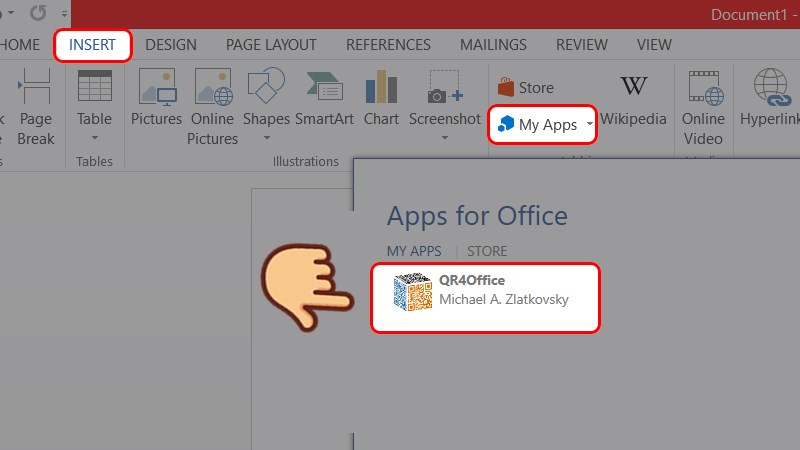Insert a SmartArt graphic
800x450 pixels.
pyautogui.click(x=324, y=98)
